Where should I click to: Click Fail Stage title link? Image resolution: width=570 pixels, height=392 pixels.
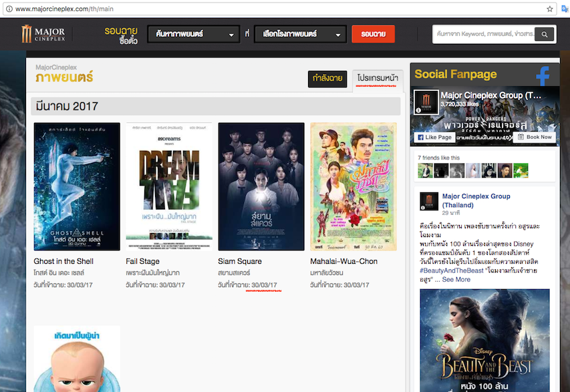142,261
